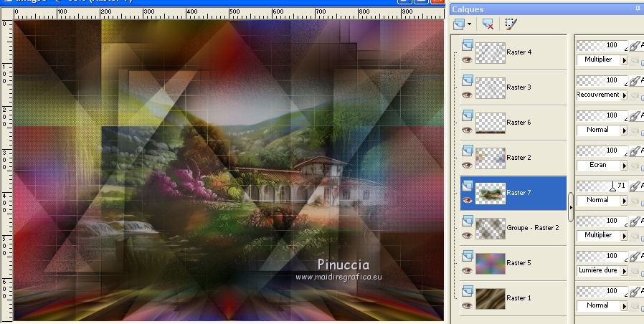Click the link chain icon for Raster 3
The image size is (644, 324).
tap(635, 80)
